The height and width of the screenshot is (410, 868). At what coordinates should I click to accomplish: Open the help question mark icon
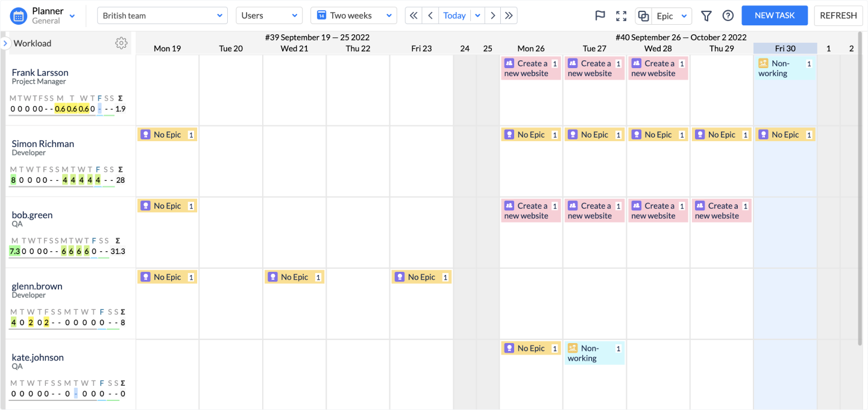click(728, 16)
